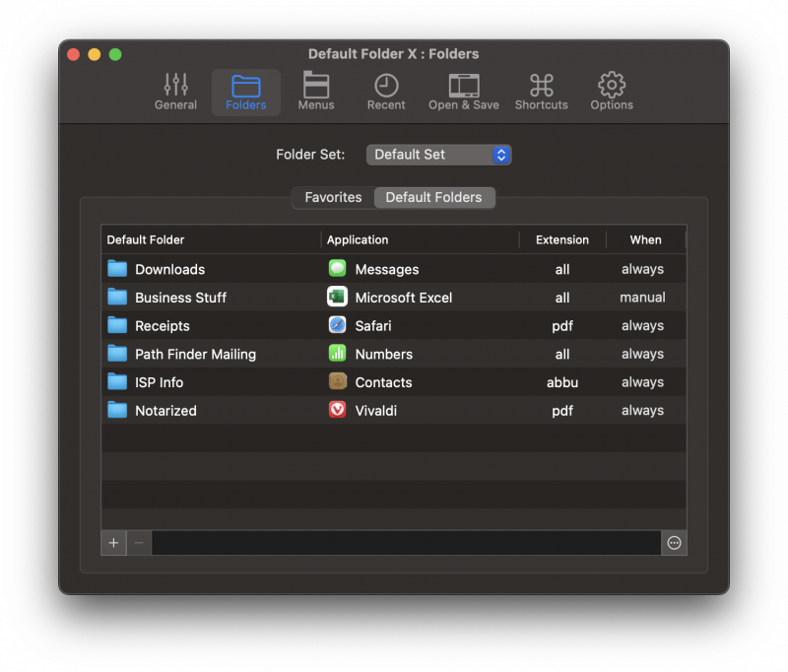Click the abbu extension in Contacts row
The image size is (788, 672).
point(562,382)
